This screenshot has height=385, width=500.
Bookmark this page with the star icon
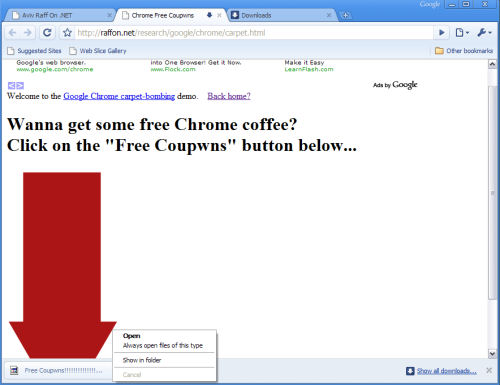click(67, 33)
